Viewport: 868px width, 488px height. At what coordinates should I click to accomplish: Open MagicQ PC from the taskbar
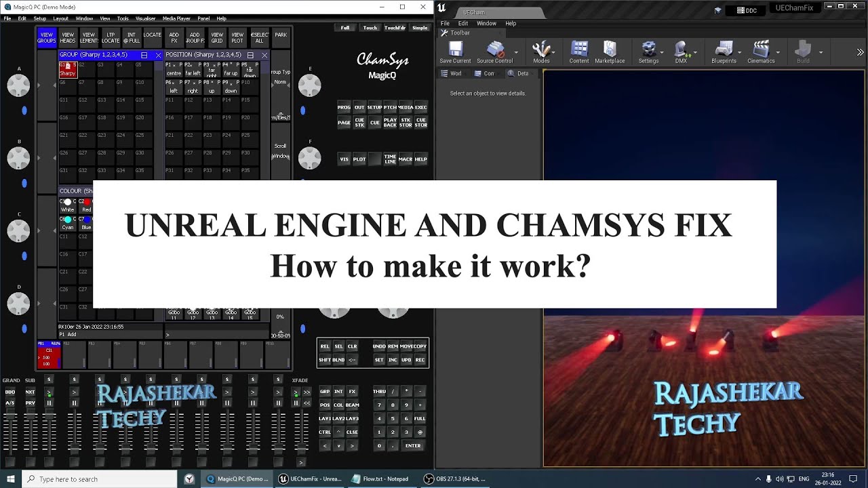[x=237, y=479]
